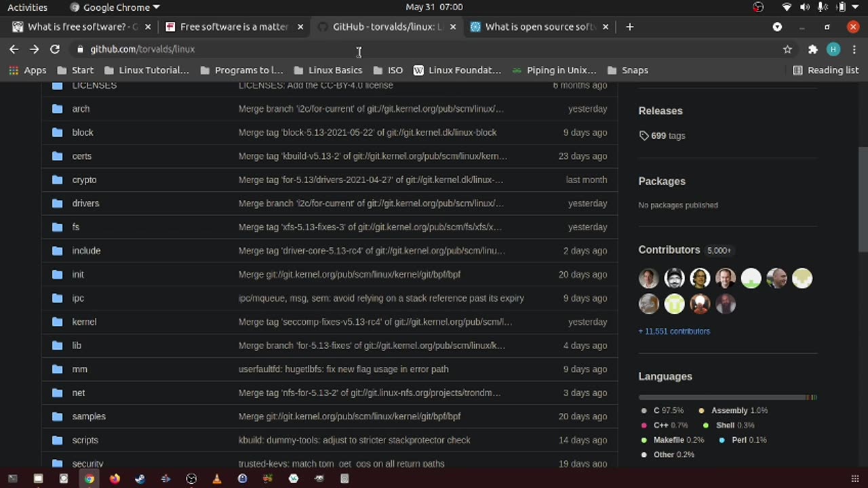Click the Languages color bar
The height and width of the screenshot is (488, 868).
click(728, 397)
